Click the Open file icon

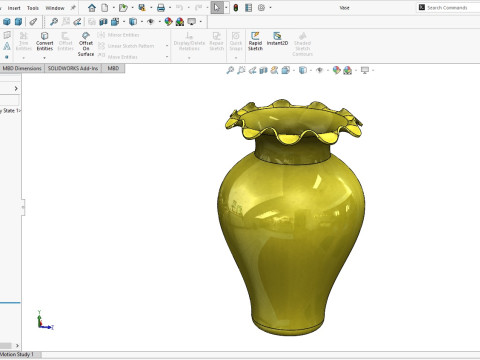click(x=123, y=8)
